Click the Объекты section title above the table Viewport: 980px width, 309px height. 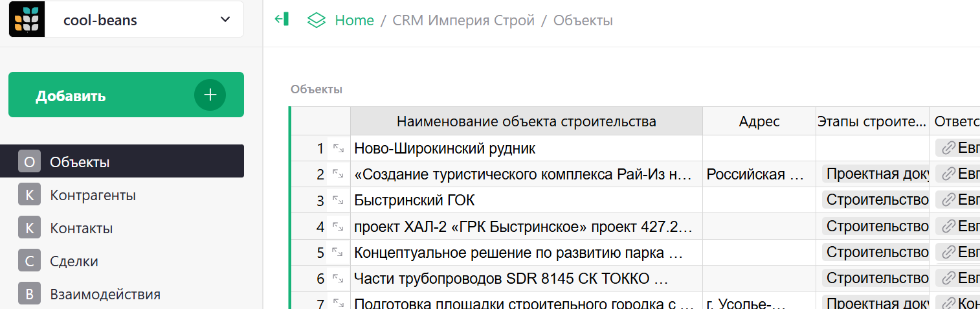pyautogui.click(x=316, y=89)
